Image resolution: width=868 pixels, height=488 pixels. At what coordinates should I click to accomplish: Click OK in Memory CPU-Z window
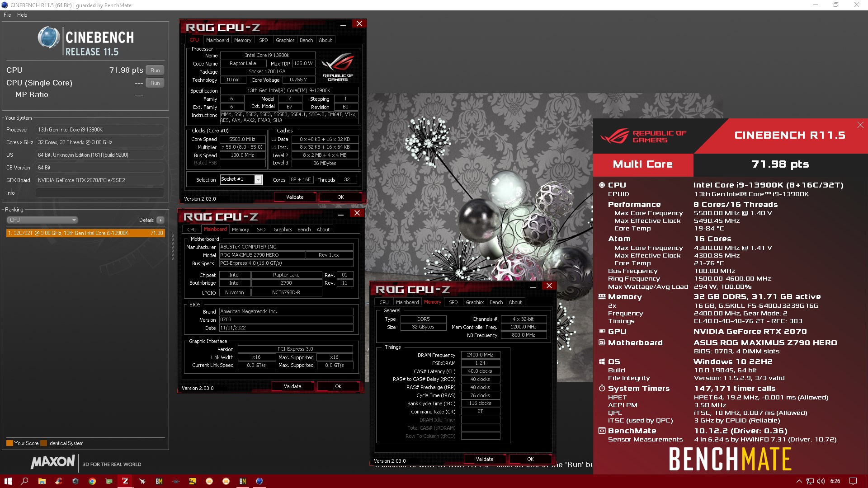530,459
